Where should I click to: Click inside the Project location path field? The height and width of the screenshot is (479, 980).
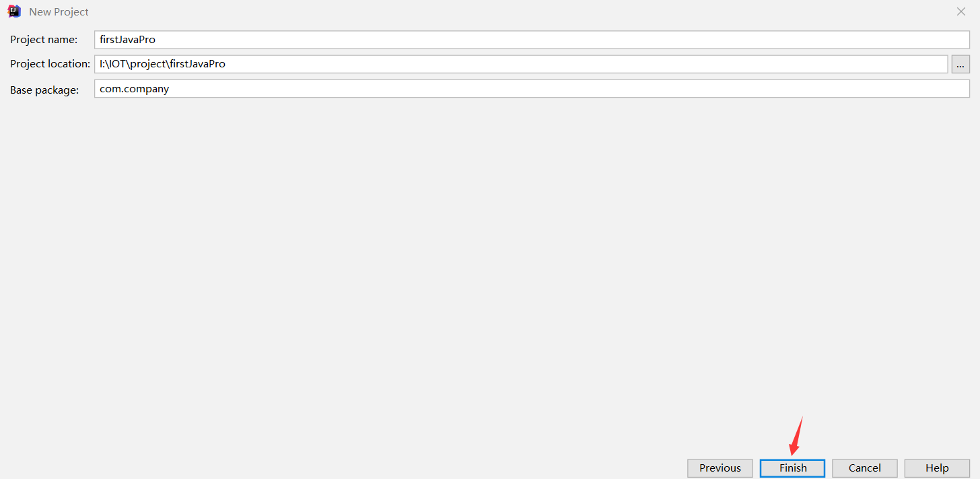click(x=521, y=64)
